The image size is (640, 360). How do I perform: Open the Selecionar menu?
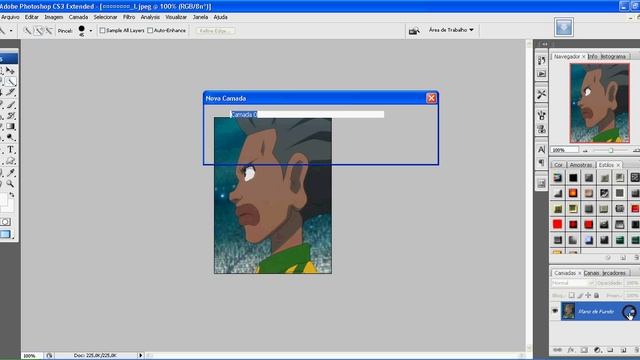click(105, 17)
